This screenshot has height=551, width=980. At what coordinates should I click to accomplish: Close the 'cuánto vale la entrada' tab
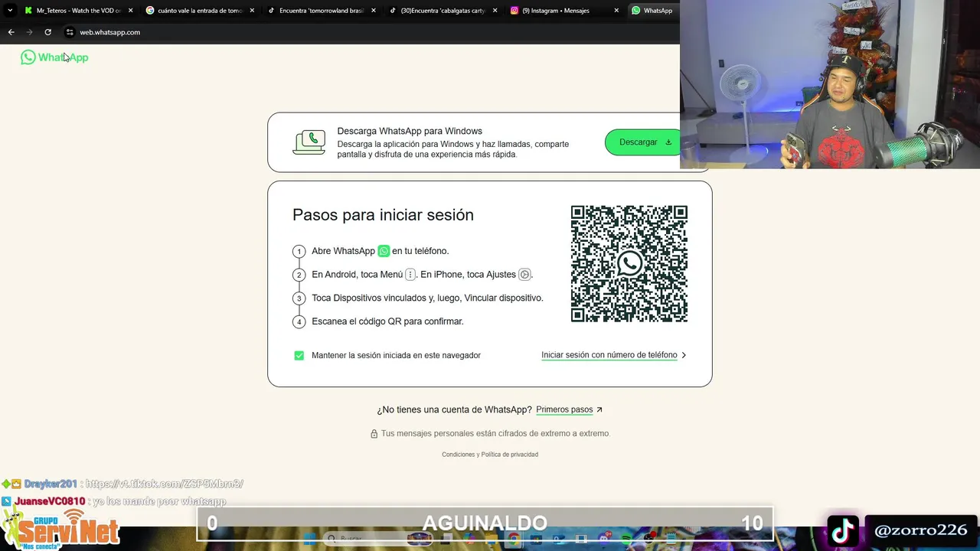(252, 11)
